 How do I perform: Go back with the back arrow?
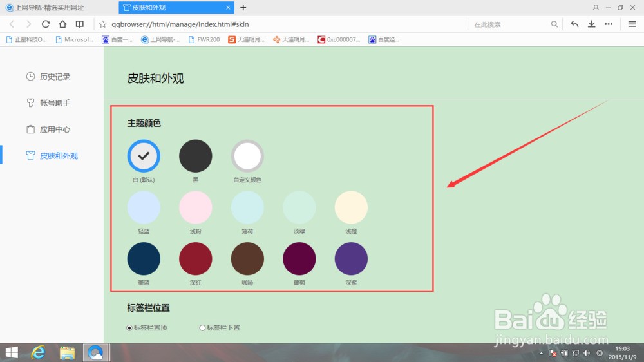click(x=12, y=24)
